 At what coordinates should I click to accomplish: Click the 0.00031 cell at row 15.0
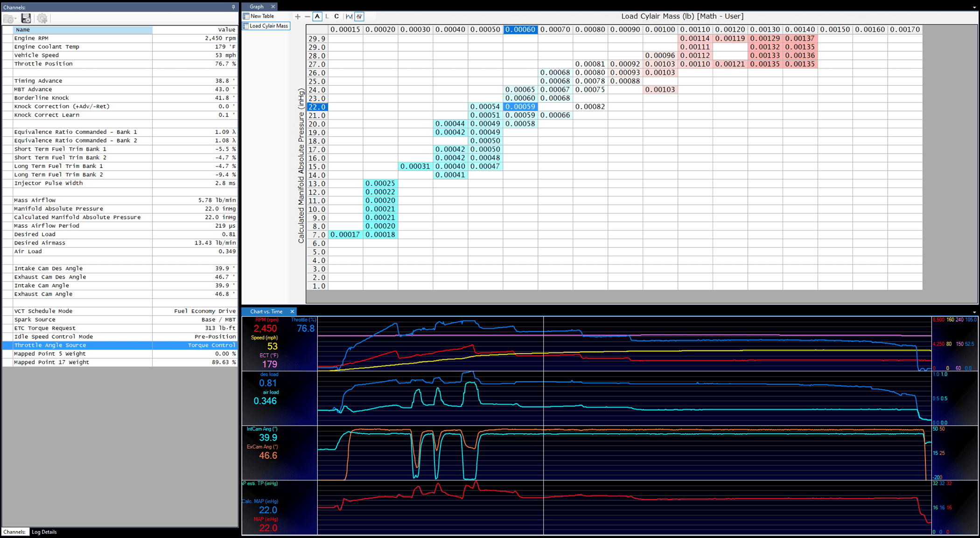pyautogui.click(x=415, y=167)
